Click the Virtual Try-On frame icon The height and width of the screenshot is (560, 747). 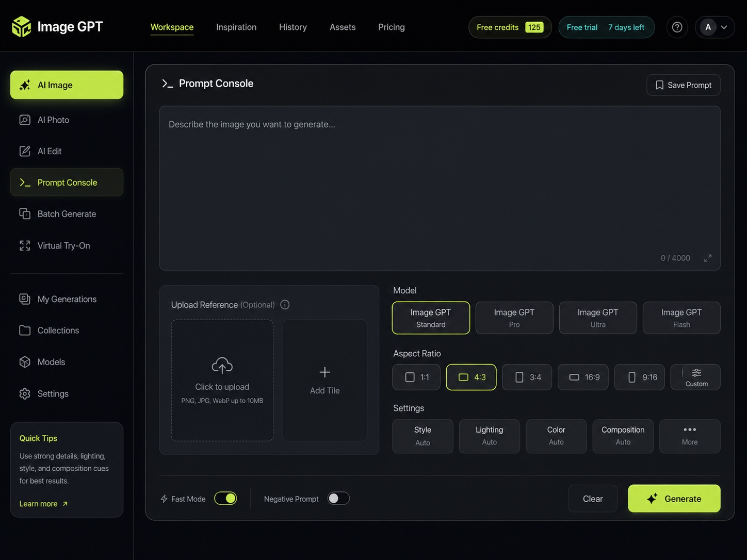pos(25,245)
